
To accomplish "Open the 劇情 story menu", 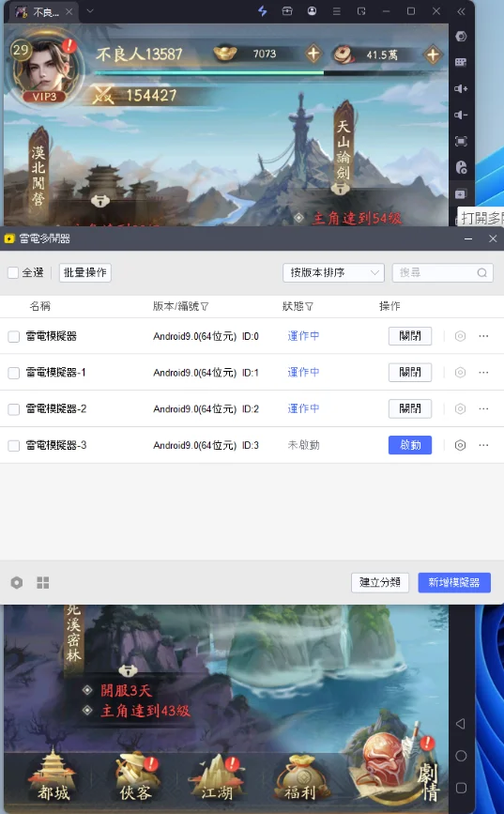I will coord(397,763).
